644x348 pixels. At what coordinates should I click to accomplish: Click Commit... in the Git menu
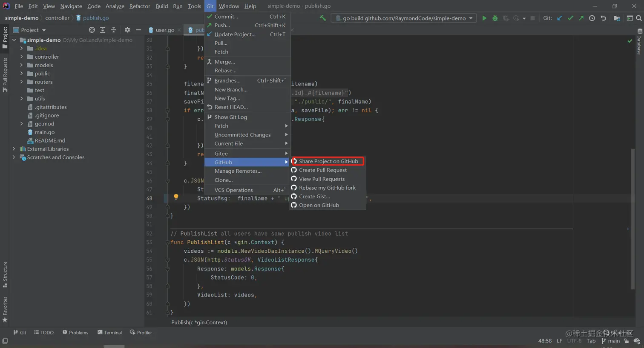[247, 17]
